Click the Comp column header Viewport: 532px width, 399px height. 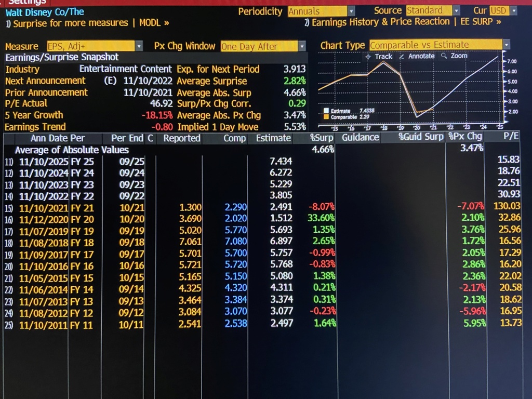(x=234, y=138)
